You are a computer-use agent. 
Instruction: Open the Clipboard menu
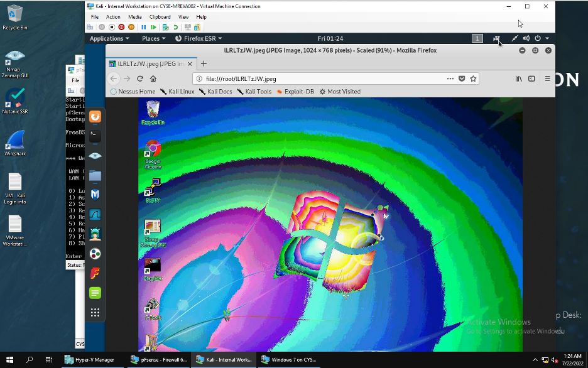160,17
